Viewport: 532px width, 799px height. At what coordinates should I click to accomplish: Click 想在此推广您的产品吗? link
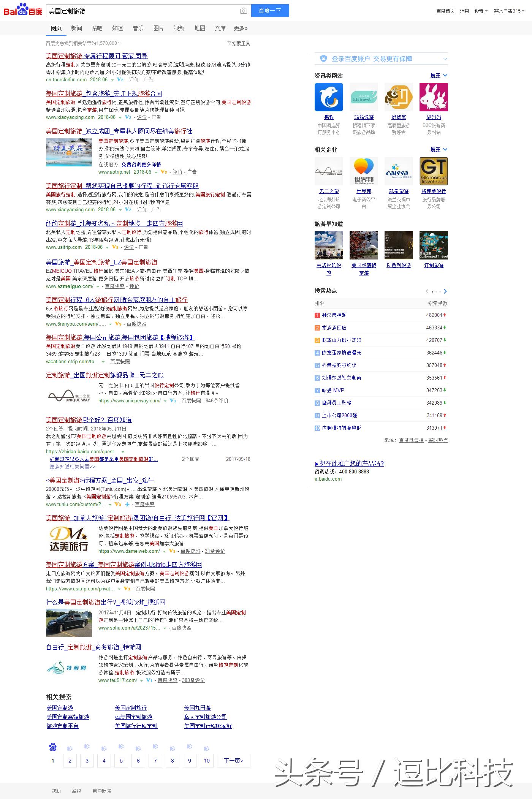(x=349, y=464)
